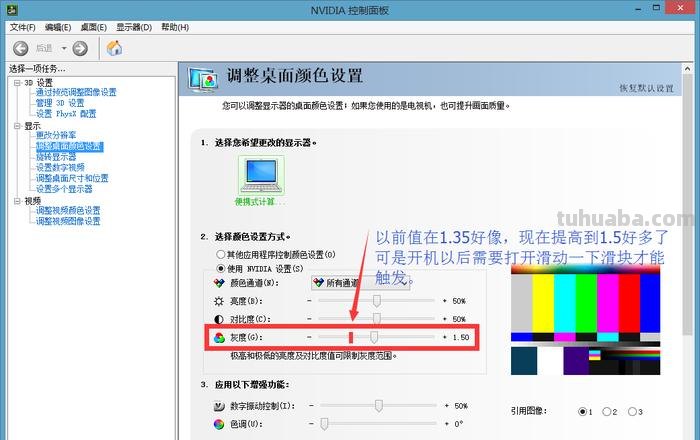Click the minus sign of 灰度 slider
Image resolution: width=700 pixels, height=440 pixels.
pyautogui.click(x=309, y=337)
